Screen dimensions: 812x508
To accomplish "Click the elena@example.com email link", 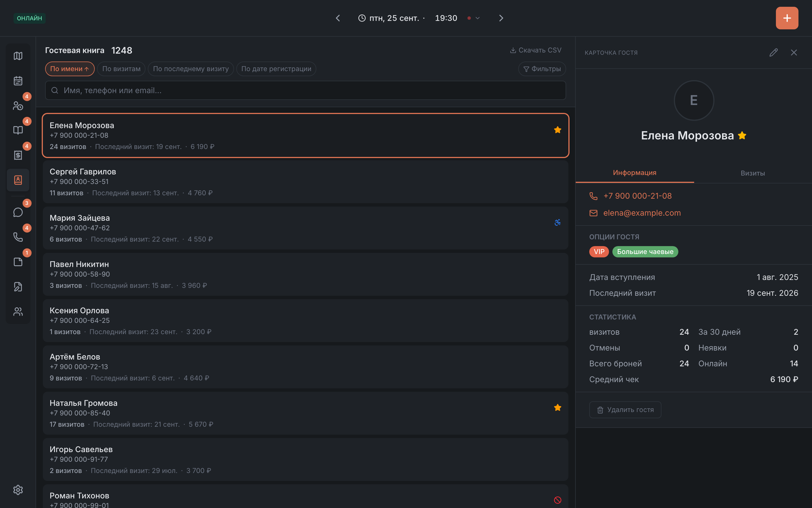I will pyautogui.click(x=642, y=213).
